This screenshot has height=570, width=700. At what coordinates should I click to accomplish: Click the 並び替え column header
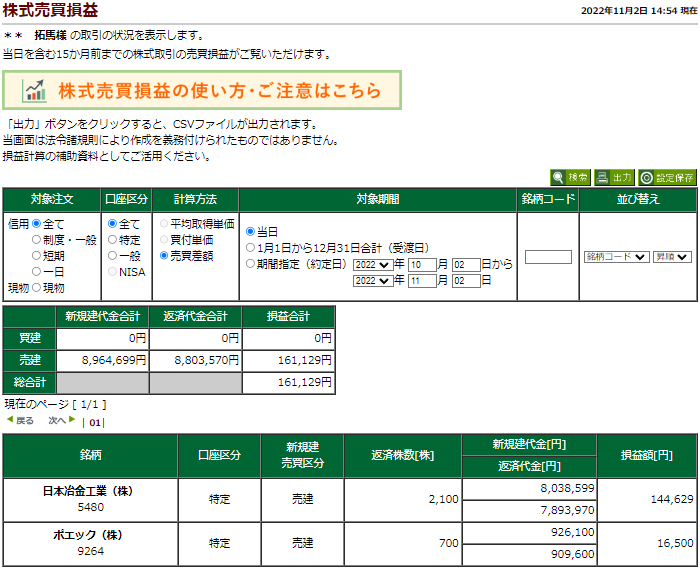(x=638, y=200)
